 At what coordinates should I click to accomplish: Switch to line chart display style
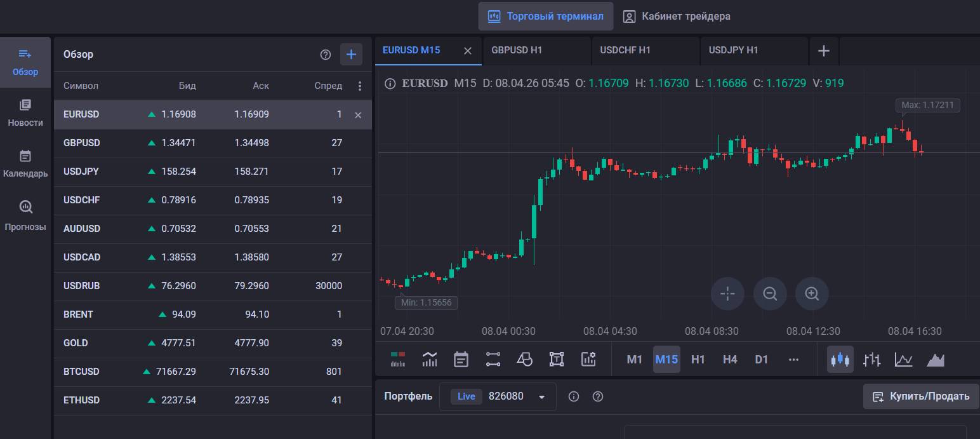(x=904, y=359)
